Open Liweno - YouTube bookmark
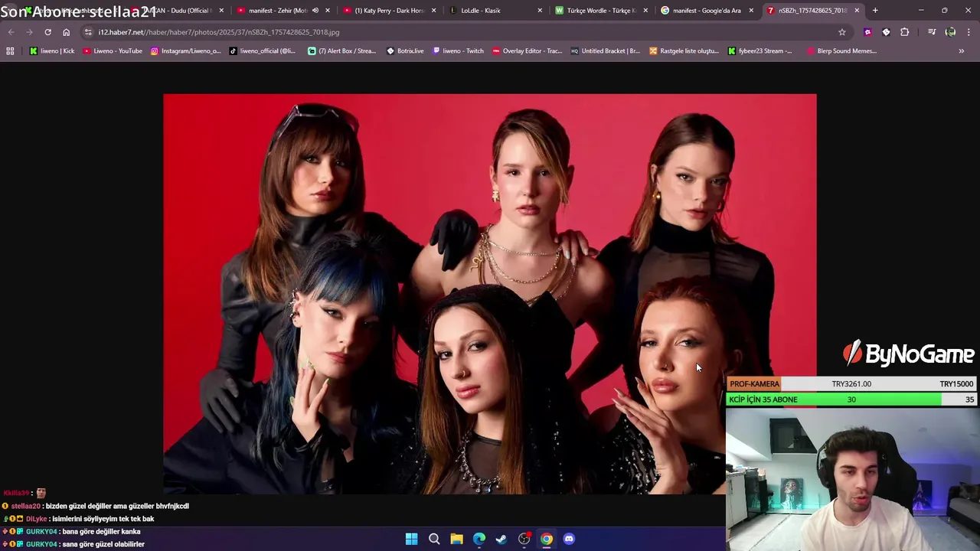The image size is (980, 551). click(x=113, y=51)
